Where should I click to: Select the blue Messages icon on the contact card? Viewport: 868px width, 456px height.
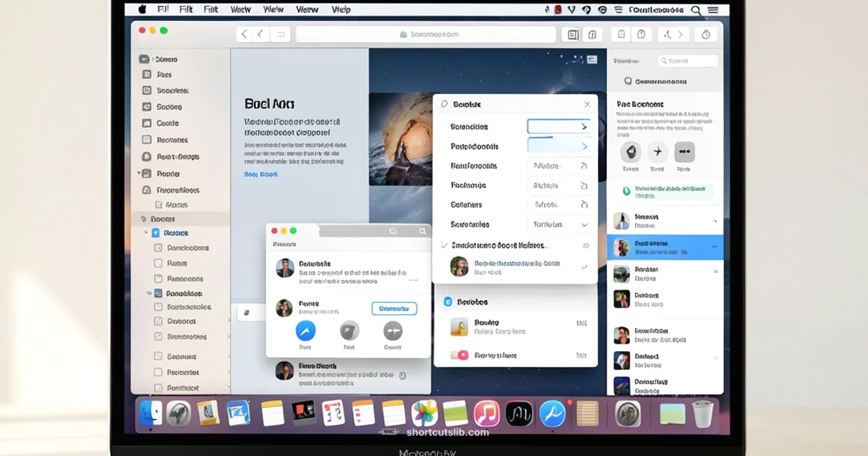(x=306, y=333)
